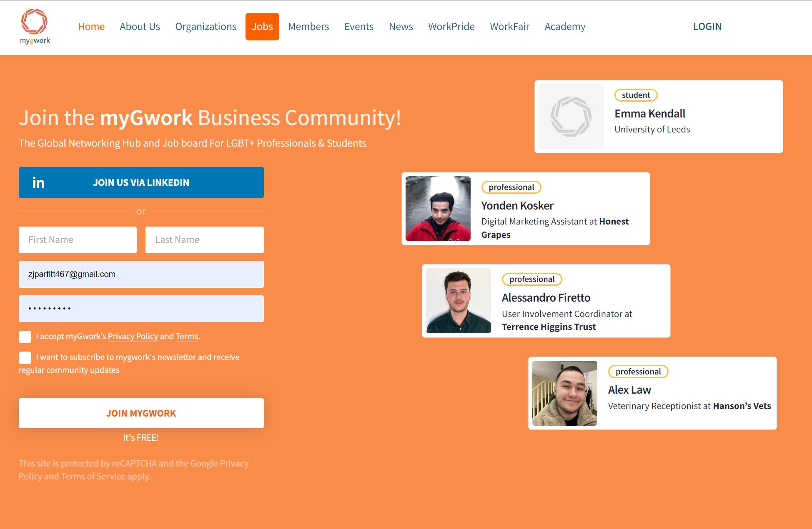Image resolution: width=812 pixels, height=529 pixels.
Task: Enable the newsletter subscription checkbox
Action: click(x=25, y=358)
